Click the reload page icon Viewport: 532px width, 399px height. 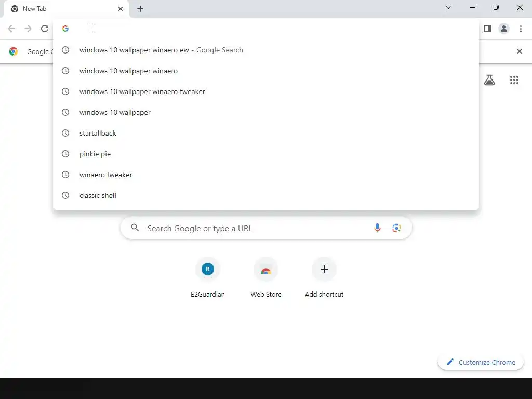45,29
